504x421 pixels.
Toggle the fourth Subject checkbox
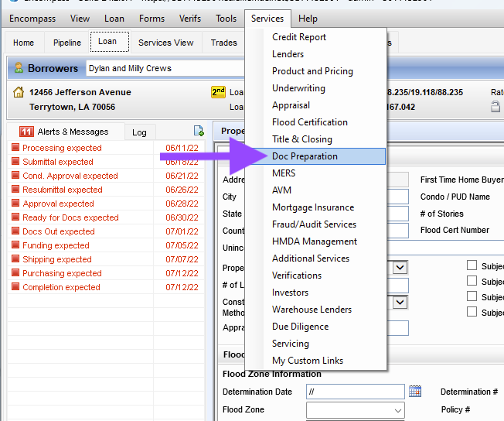pyautogui.click(x=472, y=312)
